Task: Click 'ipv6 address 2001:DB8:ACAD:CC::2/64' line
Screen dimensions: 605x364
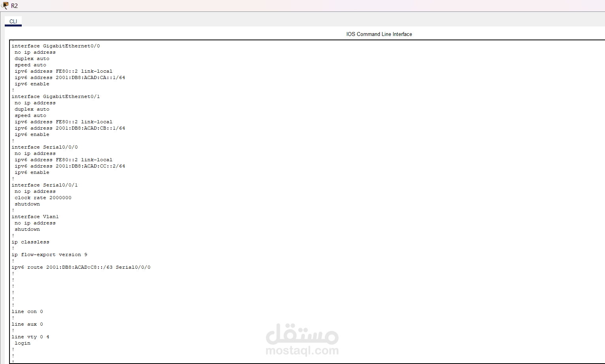Action: point(70,166)
